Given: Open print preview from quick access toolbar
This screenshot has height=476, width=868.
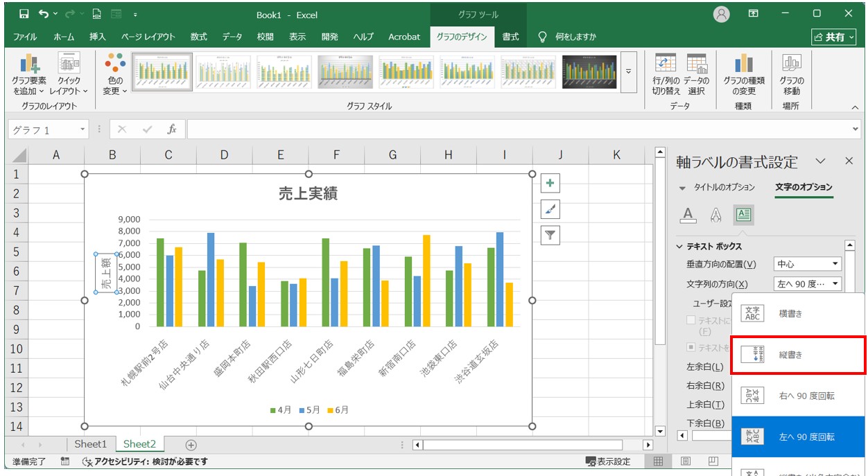Looking at the screenshot, I should pos(96,14).
